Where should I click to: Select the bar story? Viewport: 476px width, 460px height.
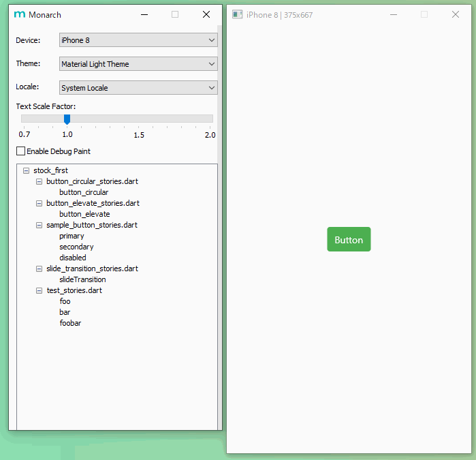click(x=65, y=312)
